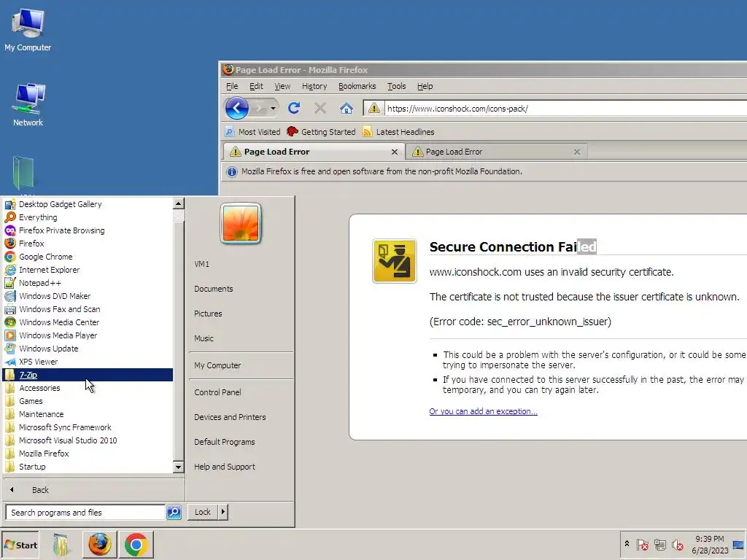This screenshot has width=747, height=560.
Task: Click Chrome icon on taskbar
Action: 136,545
